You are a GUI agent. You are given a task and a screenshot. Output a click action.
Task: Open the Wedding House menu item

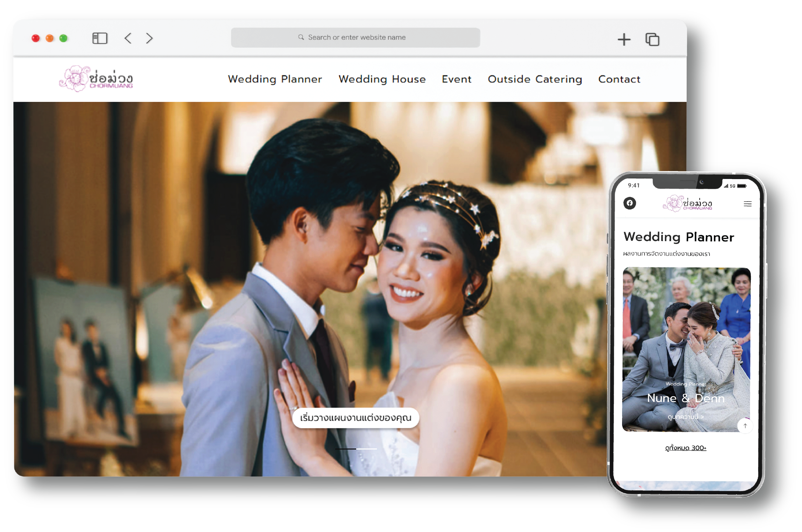point(382,79)
